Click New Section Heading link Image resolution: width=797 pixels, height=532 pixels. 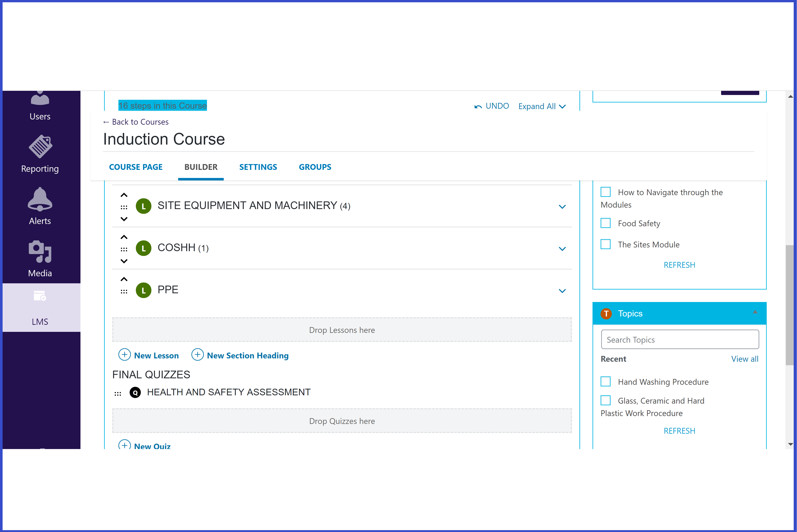pos(248,355)
